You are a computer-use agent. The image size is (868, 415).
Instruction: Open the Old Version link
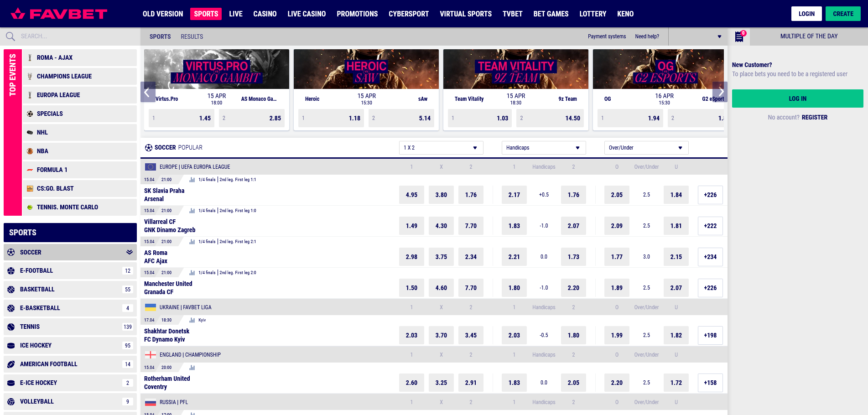coord(163,14)
